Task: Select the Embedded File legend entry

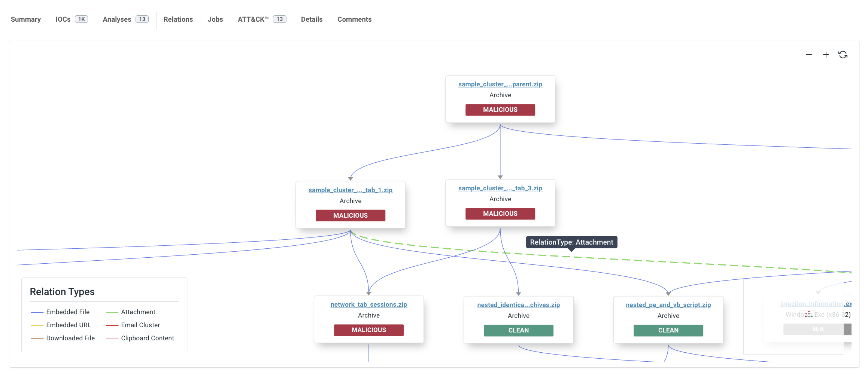Action: 68,312
